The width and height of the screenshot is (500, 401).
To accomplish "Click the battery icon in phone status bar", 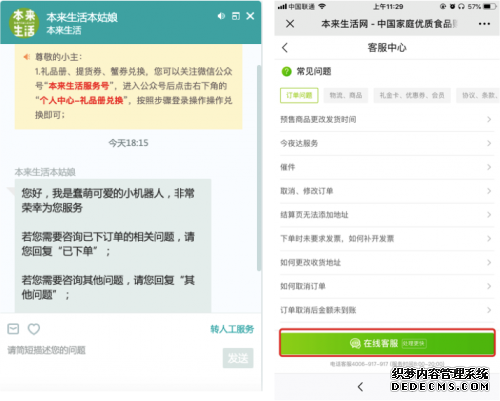I will point(489,6).
